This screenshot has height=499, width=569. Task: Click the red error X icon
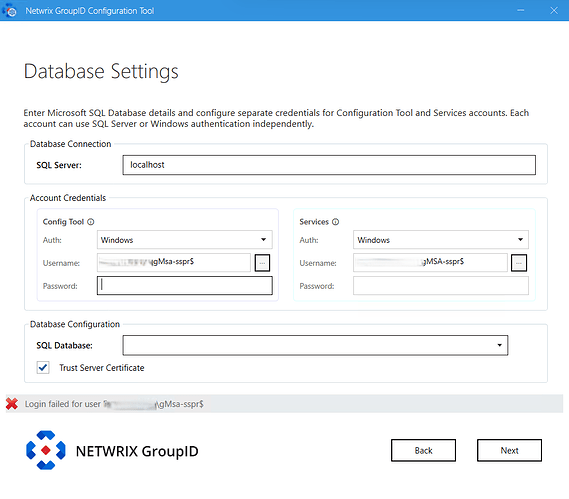pyautogui.click(x=12, y=404)
